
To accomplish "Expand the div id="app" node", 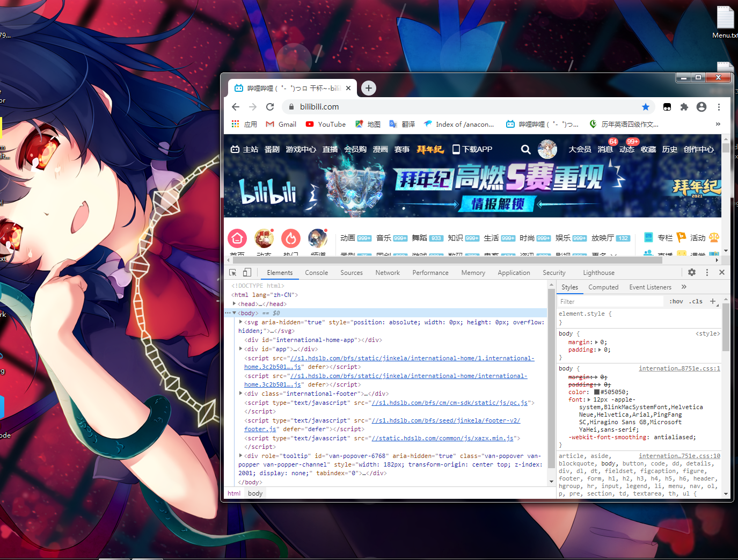I will (241, 349).
